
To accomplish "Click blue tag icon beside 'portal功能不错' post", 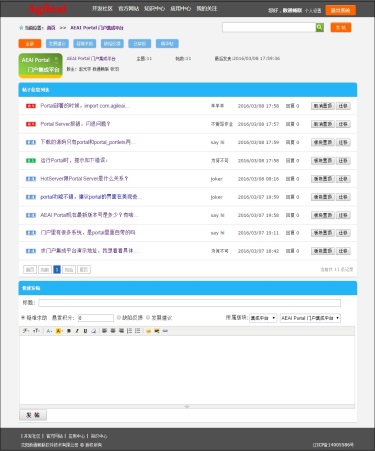I will 31,197.
